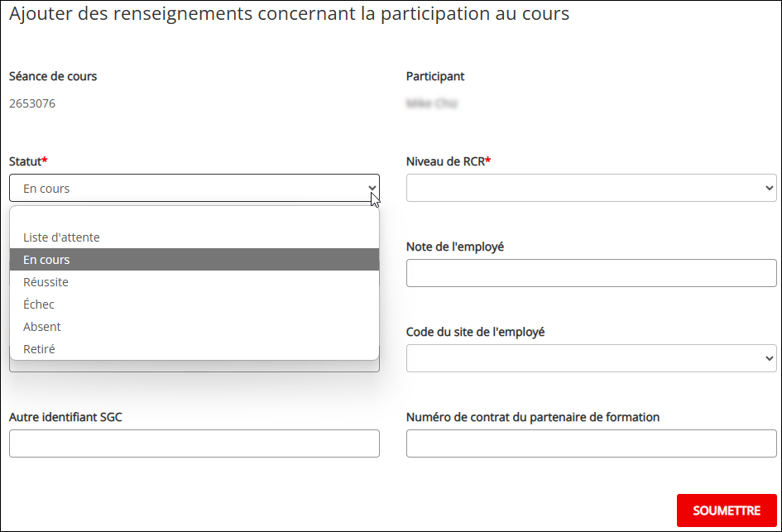Submit form with SOUMETTRE button
The width and height of the screenshot is (782, 532).
coord(727,510)
